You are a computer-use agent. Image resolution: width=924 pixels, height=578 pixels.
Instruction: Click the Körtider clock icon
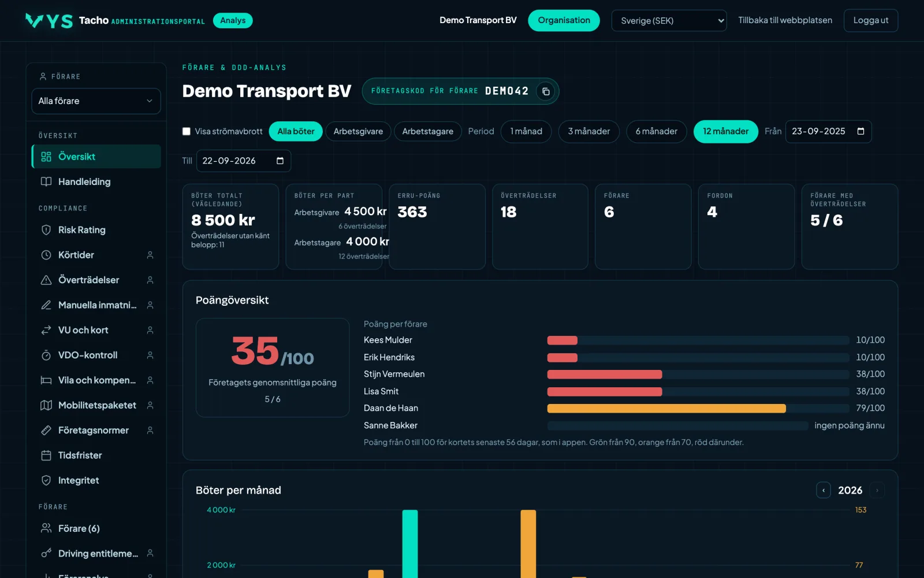pyautogui.click(x=46, y=255)
